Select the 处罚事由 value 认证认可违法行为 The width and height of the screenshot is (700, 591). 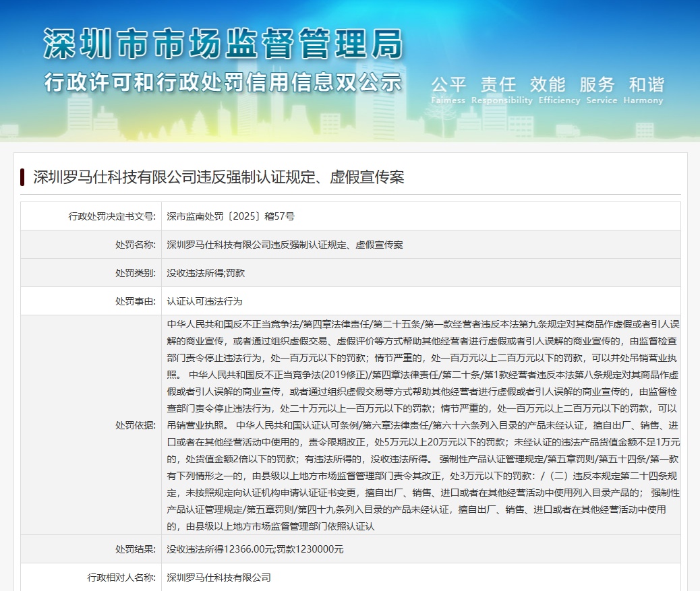click(x=205, y=301)
